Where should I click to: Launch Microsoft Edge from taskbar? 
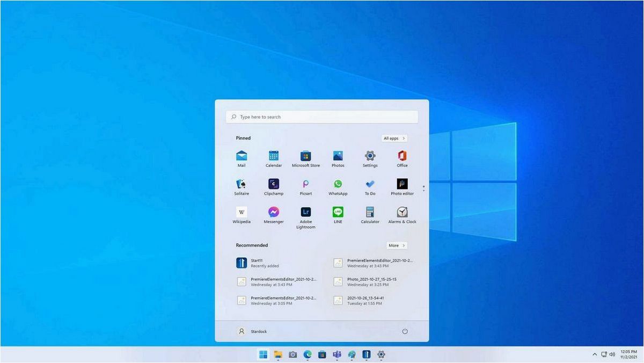click(308, 354)
